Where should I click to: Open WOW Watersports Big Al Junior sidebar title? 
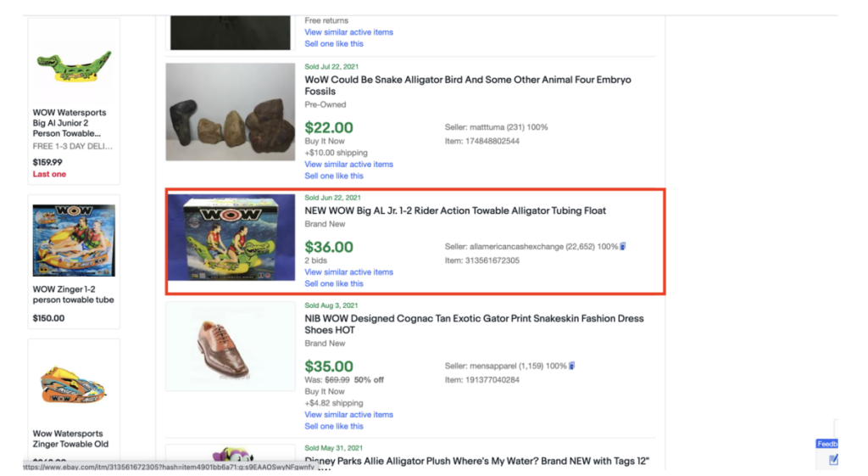pyautogui.click(x=70, y=123)
